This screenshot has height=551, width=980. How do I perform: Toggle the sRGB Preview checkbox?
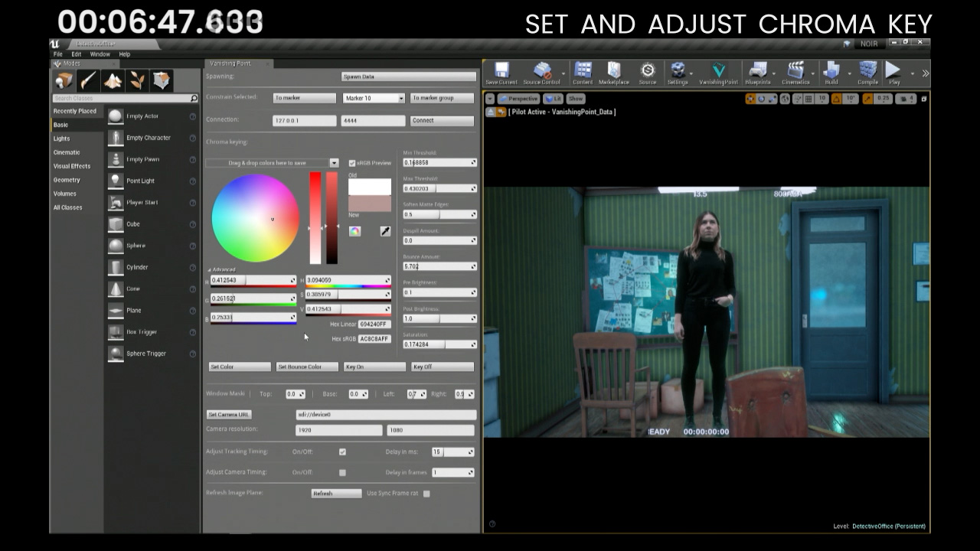click(352, 163)
